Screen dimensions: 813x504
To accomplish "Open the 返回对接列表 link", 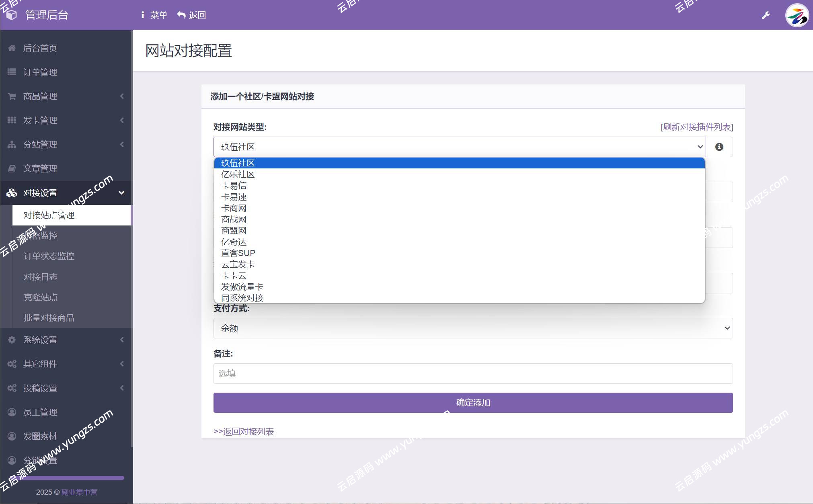I will (249, 431).
